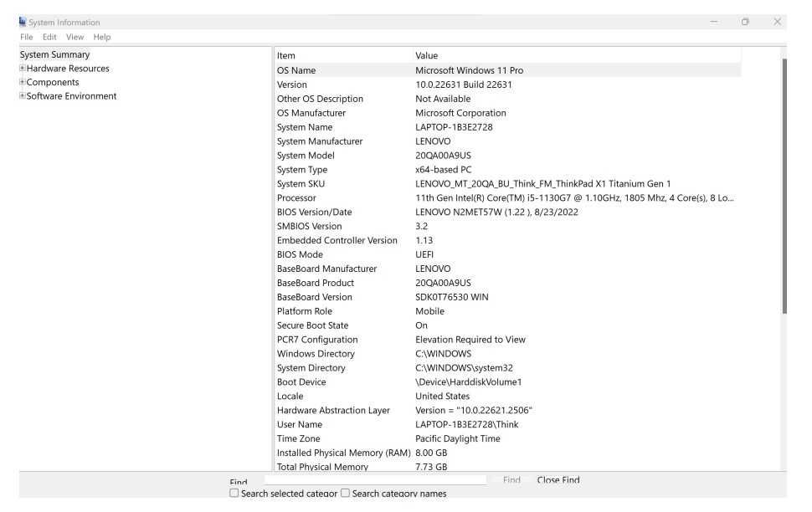Select the OS Manufacturer row

(x=507, y=113)
